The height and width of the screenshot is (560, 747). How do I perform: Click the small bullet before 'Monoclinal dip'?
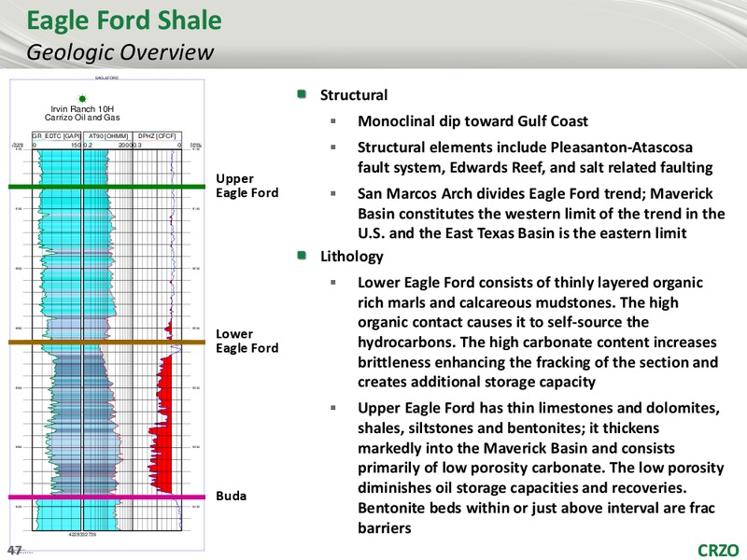point(333,121)
